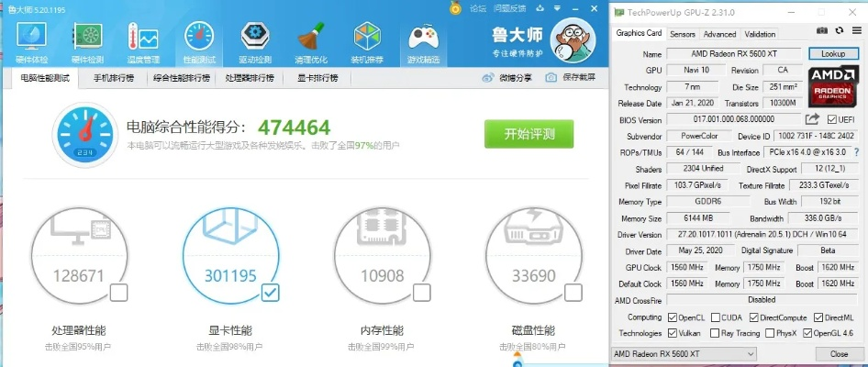Click the BIOS export share icon
The height and width of the screenshot is (367, 868).
pos(812,119)
